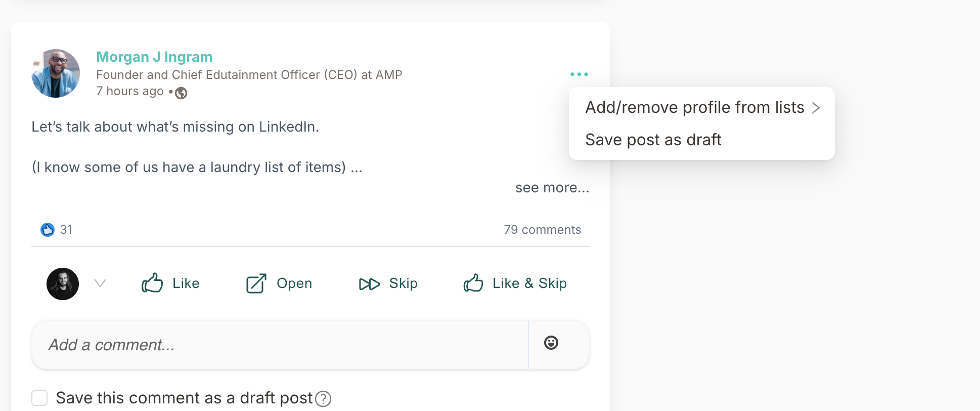
Task: Open the emoji picker in comment box
Action: pos(551,343)
